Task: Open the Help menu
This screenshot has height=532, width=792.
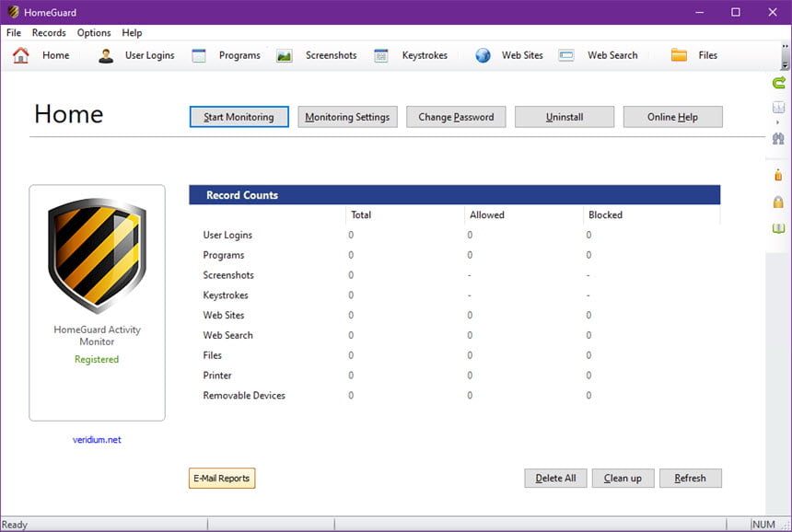Action: [x=132, y=33]
